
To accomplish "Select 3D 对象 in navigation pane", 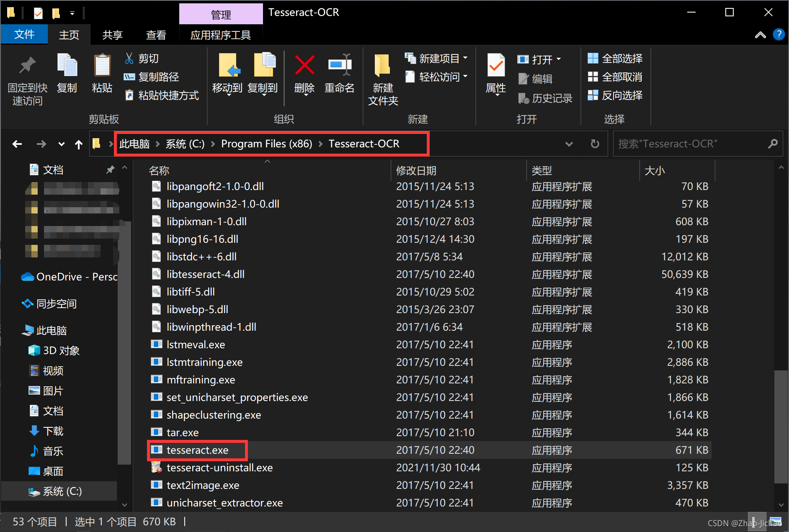I will click(54, 350).
